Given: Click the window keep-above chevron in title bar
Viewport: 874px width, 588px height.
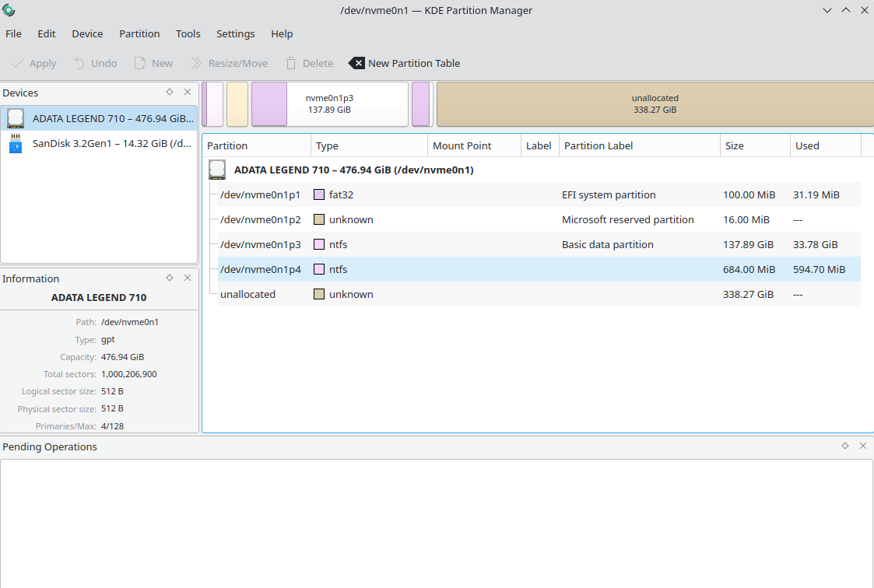Looking at the screenshot, I should click(x=845, y=10).
